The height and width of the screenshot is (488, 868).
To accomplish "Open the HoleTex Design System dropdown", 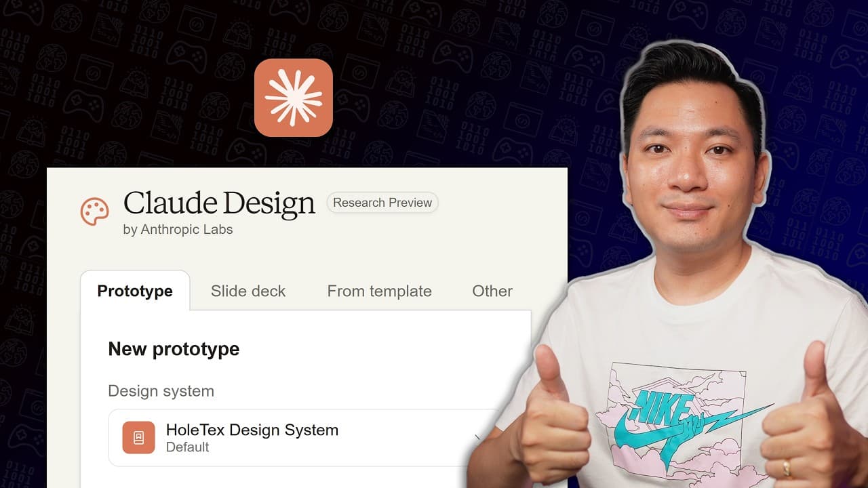I will tap(305, 438).
